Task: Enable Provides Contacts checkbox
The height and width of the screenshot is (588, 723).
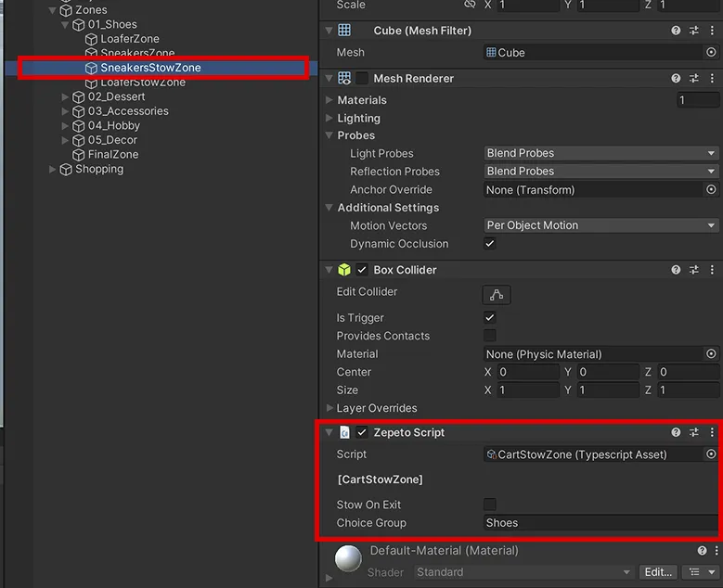Action: pyautogui.click(x=490, y=336)
